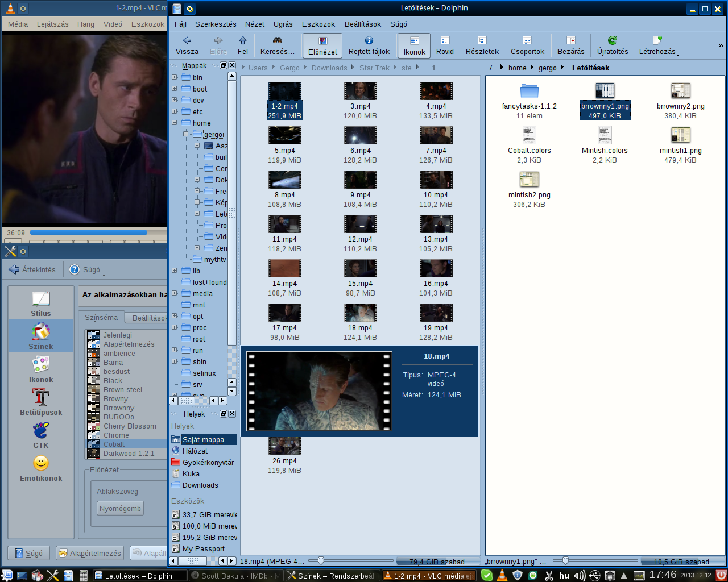Expand the sbin folder node
The width and height of the screenshot is (728, 582).
(x=175, y=361)
